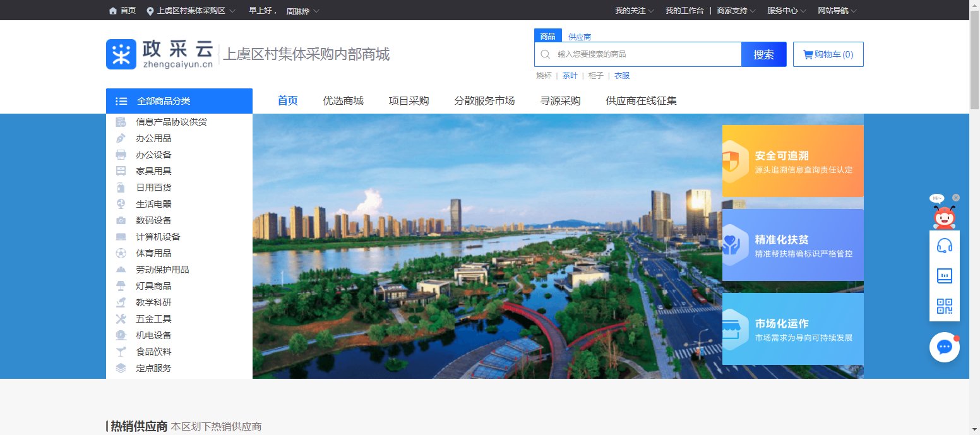Click the 定点服务 layers icon
This screenshot has width=980, height=435.
[121, 368]
